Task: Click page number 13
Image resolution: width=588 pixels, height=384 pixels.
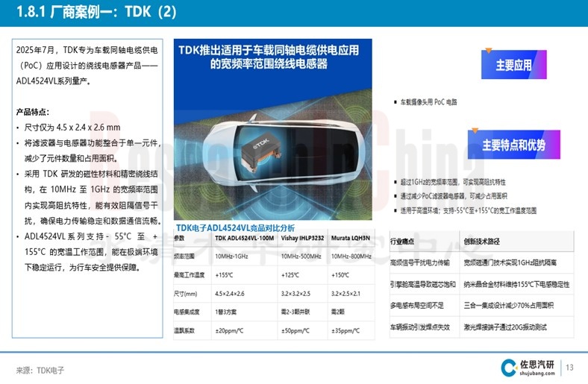Action: tap(570, 367)
